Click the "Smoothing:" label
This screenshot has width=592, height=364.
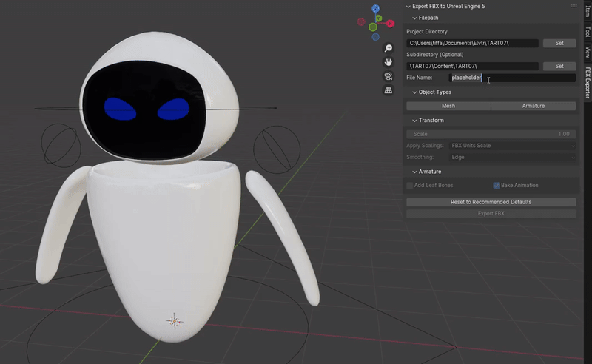(420, 157)
